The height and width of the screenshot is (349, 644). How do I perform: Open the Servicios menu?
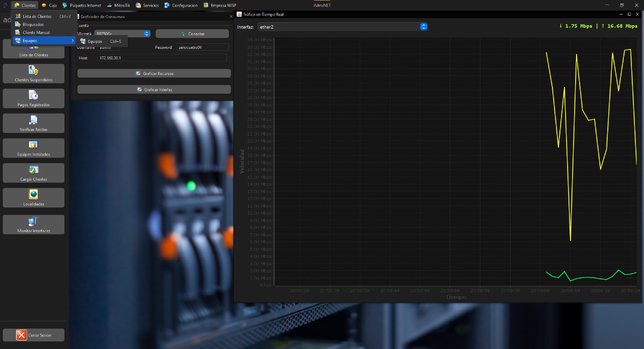coord(147,5)
